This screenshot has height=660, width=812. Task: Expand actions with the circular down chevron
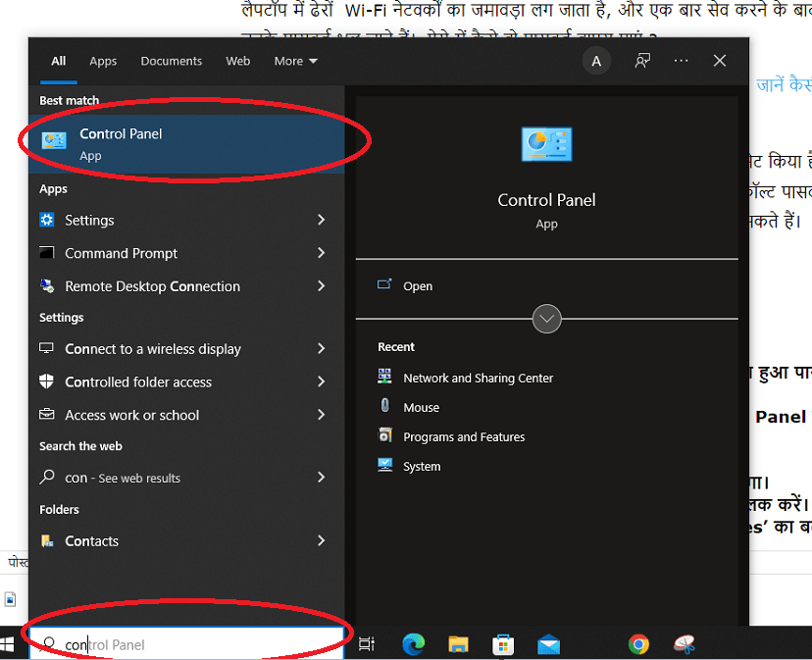tap(546, 319)
